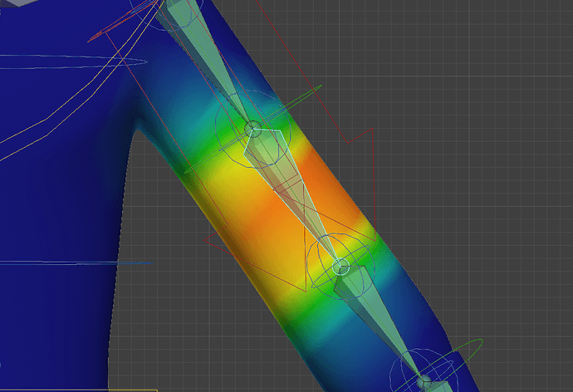The height and width of the screenshot is (392, 573).
Task: Select the thin blue ellipse on the chest
Action: click(x=73, y=61)
